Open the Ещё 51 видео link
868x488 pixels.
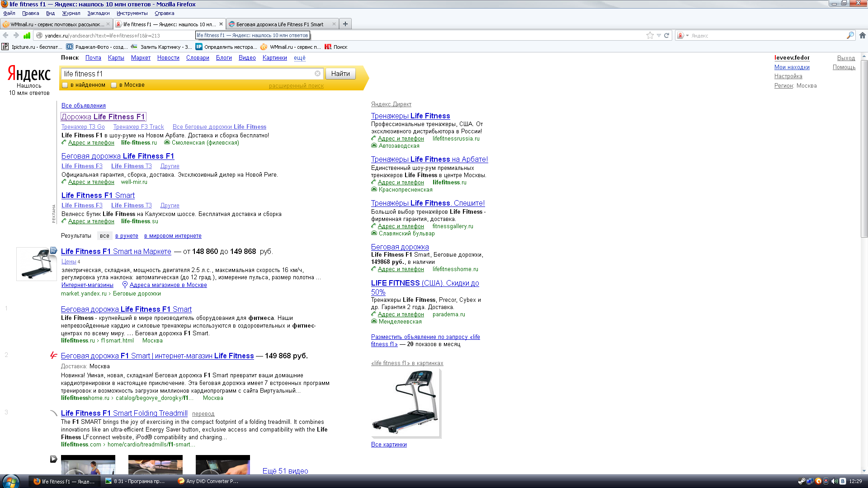pos(285,471)
